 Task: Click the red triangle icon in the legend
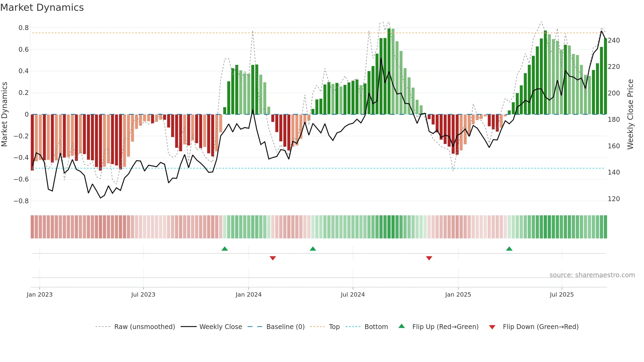click(x=492, y=327)
